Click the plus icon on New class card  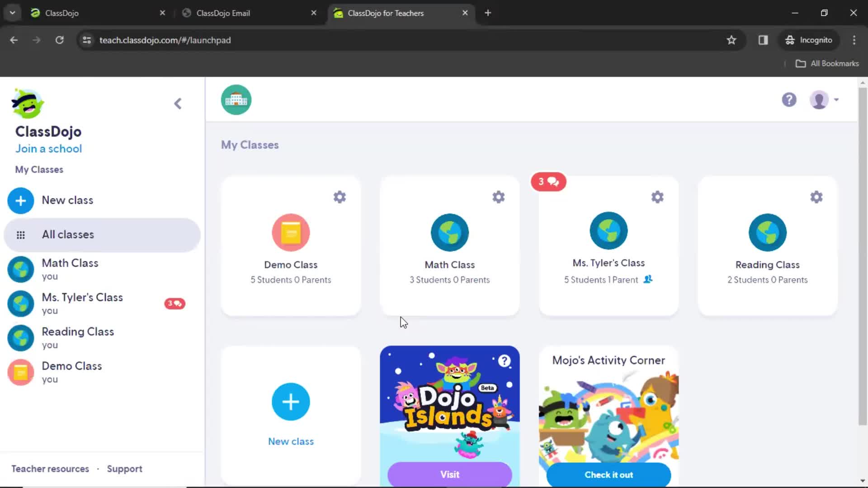click(291, 402)
